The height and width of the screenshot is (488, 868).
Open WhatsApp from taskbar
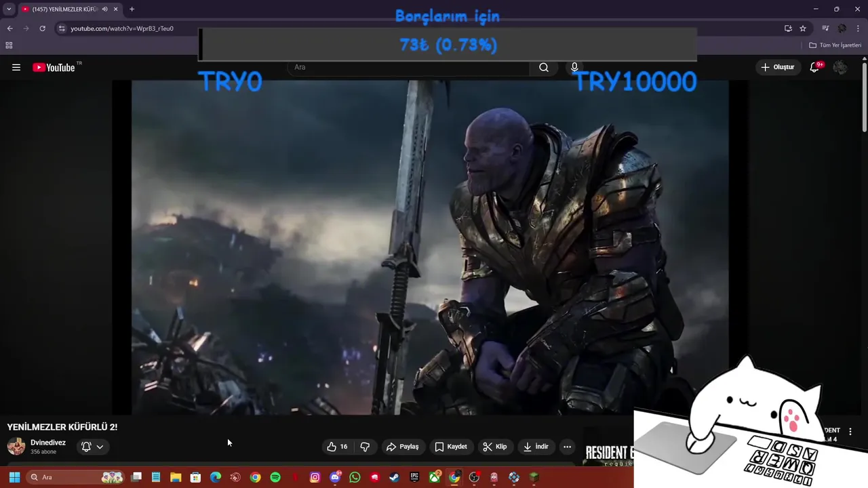coord(355,477)
